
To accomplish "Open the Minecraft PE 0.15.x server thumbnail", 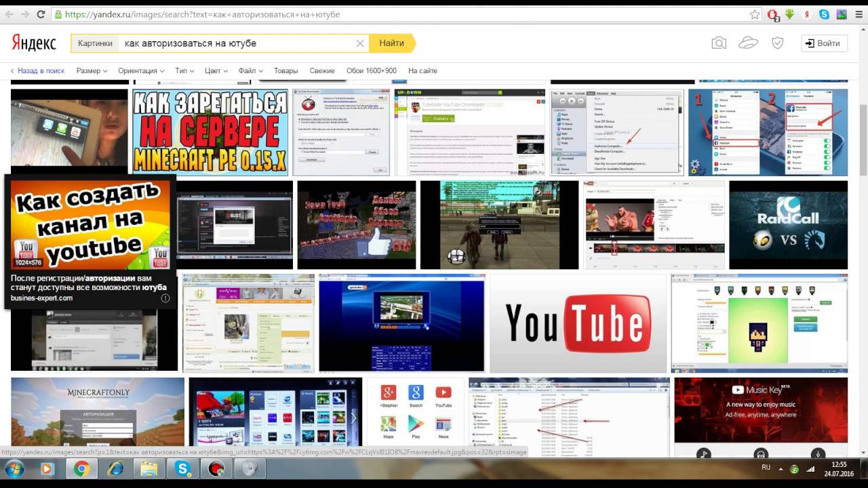I will [x=210, y=132].
